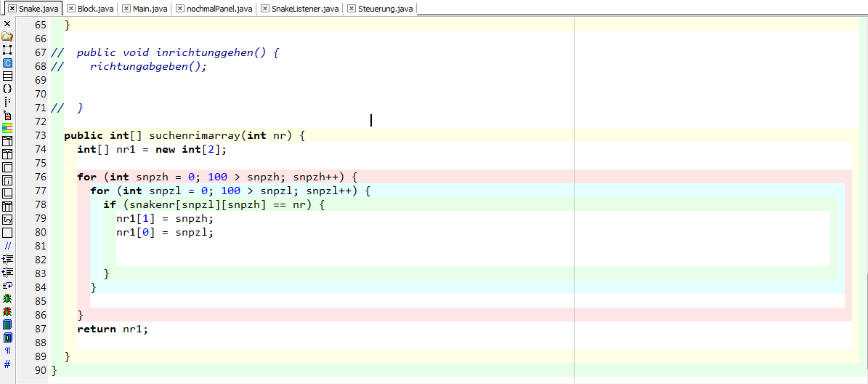Click the try block icon
Viewport: 868px width, 384px height.
pos(7,220)
